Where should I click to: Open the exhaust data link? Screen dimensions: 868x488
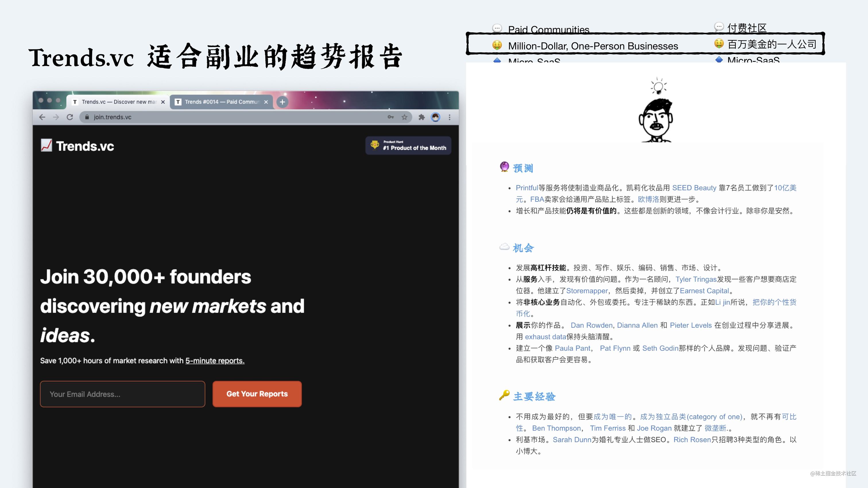tap(545, 337)
